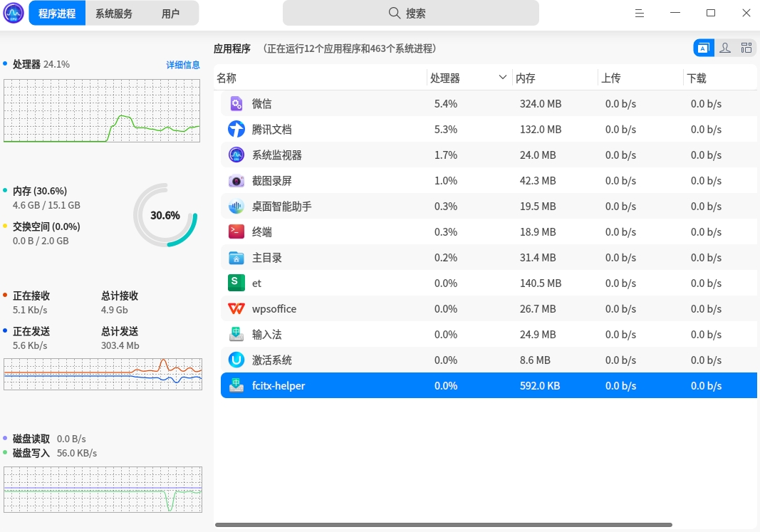Sort by 下载 column header
The height and width of the screenshot is (532, 760).
pyautogui.click(x=720, y=78)
